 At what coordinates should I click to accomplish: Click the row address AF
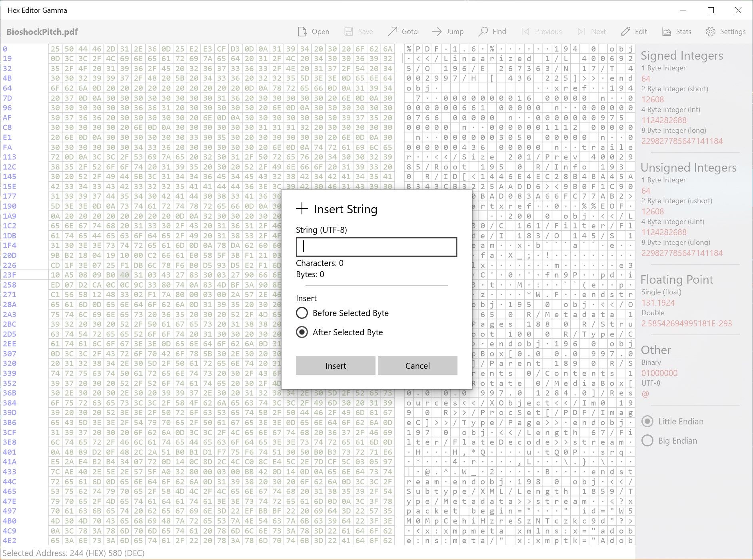(x=7, y=118)
